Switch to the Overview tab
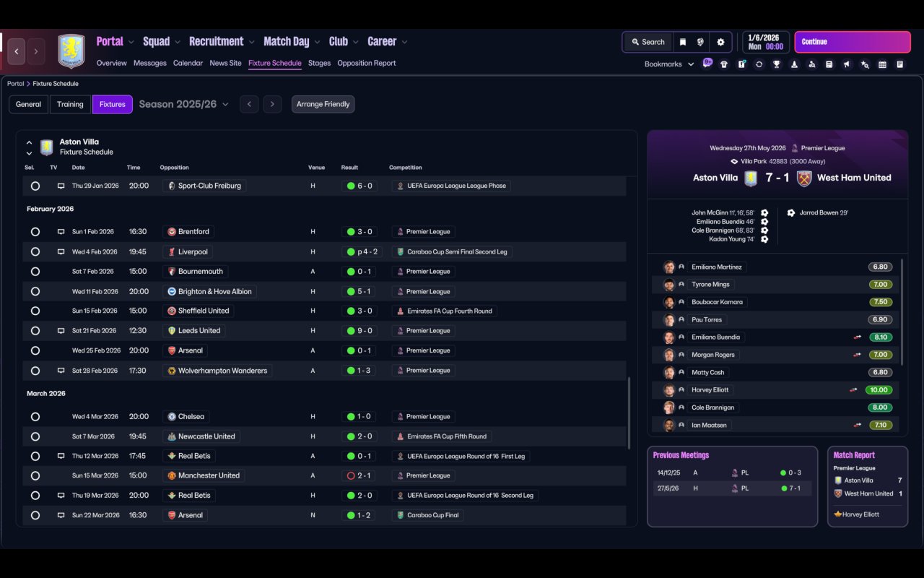Image resolution: width=924 pixels, height=578 pixels. 112,63
